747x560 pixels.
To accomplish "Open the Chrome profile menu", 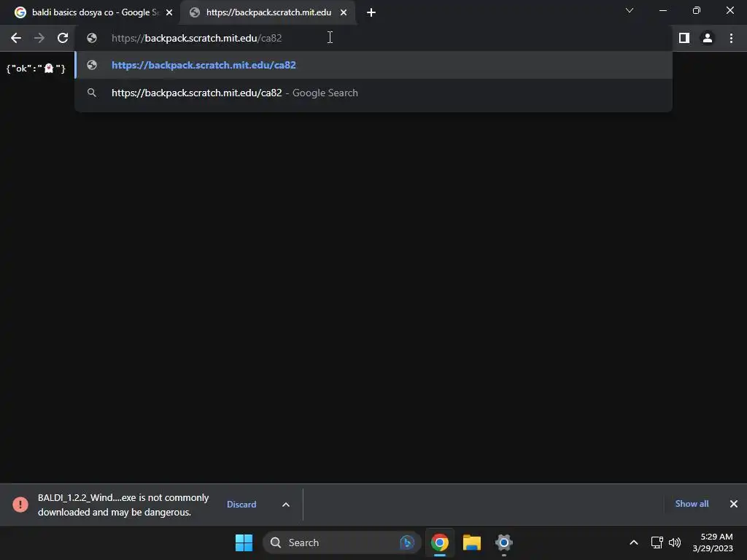I will [708, 38].
